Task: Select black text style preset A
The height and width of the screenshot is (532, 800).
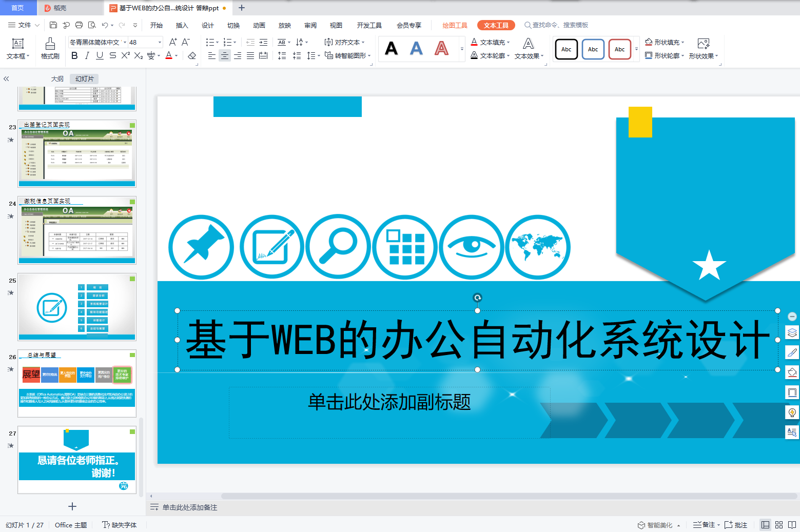Action: pyautogui.click(x=392, y=49)
